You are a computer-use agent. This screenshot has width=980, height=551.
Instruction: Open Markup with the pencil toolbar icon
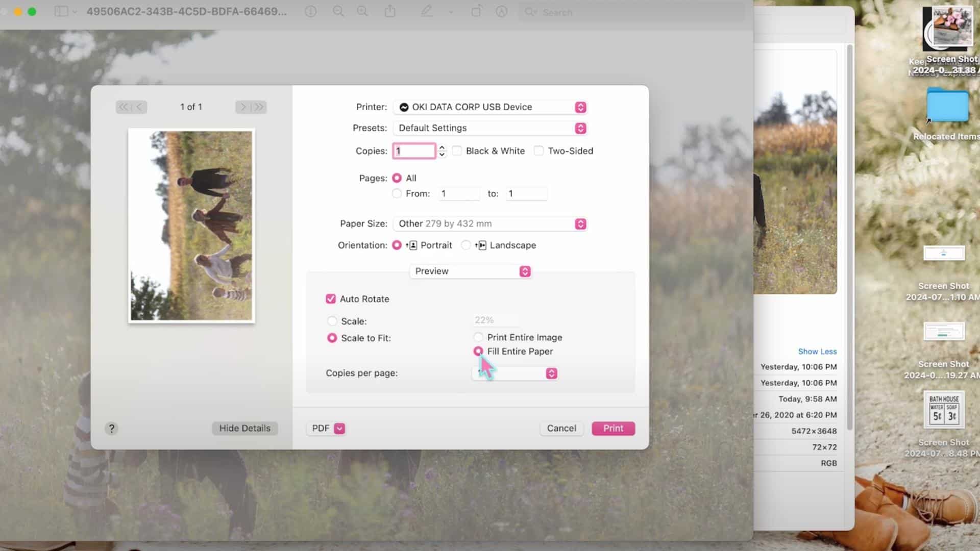(427, 12)
